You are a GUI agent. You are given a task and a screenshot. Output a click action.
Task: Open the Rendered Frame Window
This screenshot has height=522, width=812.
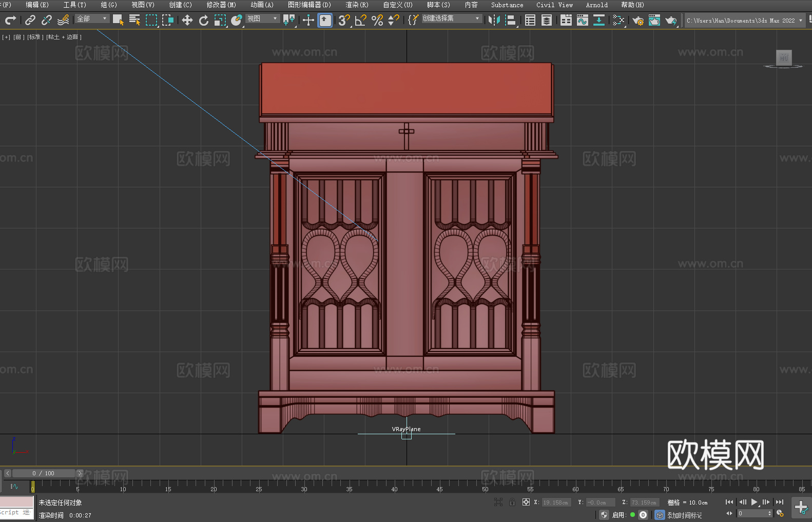coord(654,20)
